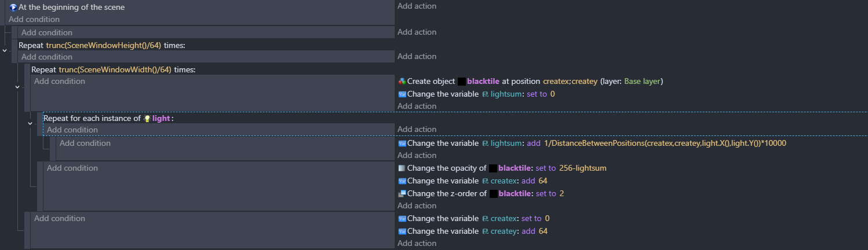The image size is (868, 250).
Task: Click the Create object action icon
Action: point(402,82)
